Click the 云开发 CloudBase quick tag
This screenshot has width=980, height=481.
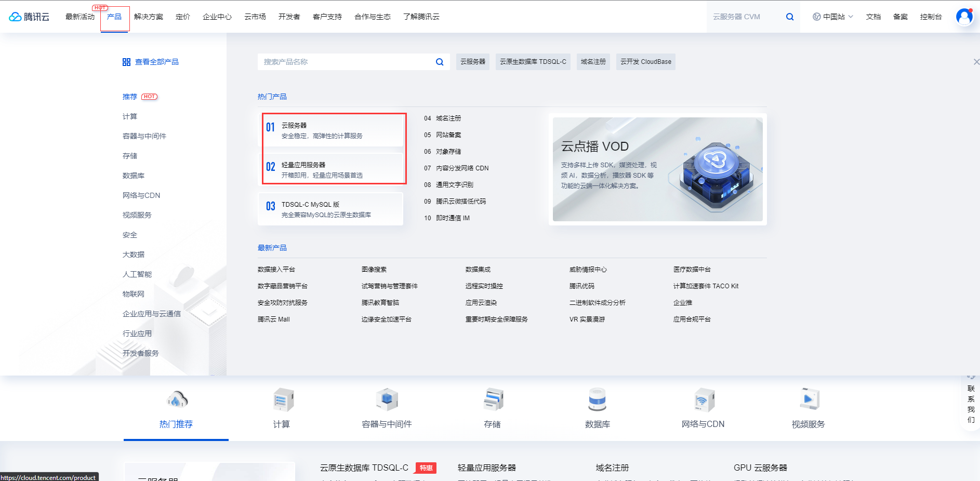click(x=646, y=62)
